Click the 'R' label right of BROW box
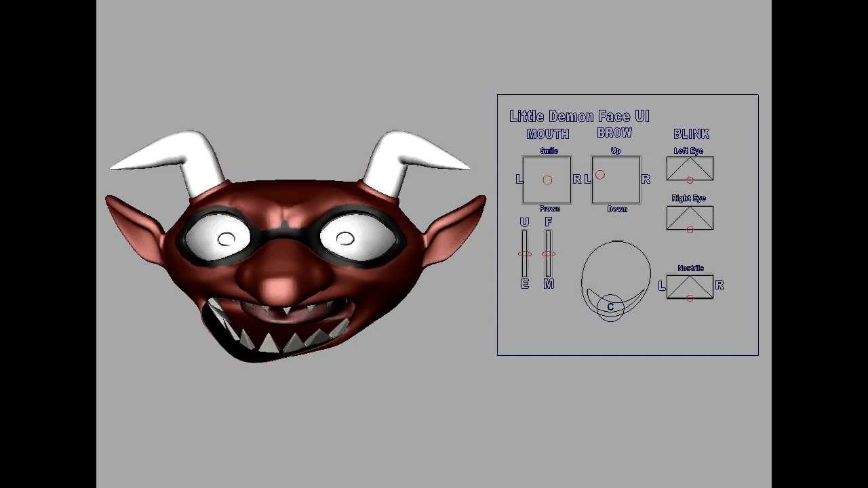 [x=646, y=179]
